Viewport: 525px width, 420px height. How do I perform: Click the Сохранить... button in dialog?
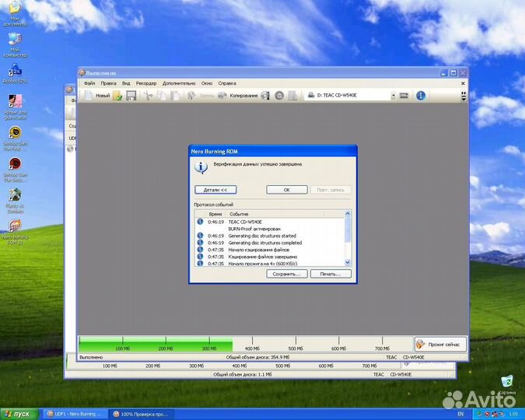287,274
